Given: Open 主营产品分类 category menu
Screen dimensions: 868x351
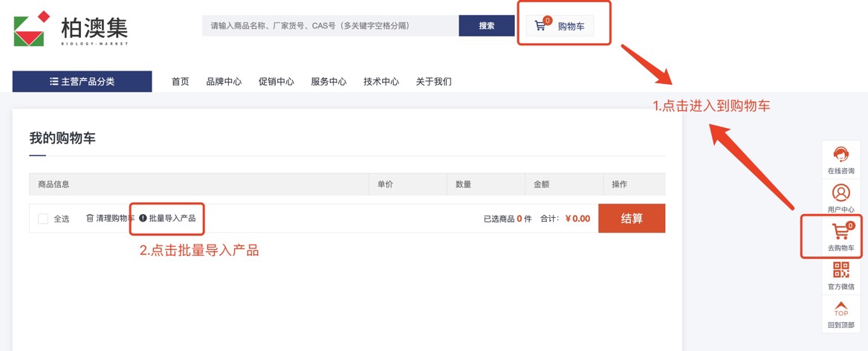Looking at the screenshot, I should [82, 81].
